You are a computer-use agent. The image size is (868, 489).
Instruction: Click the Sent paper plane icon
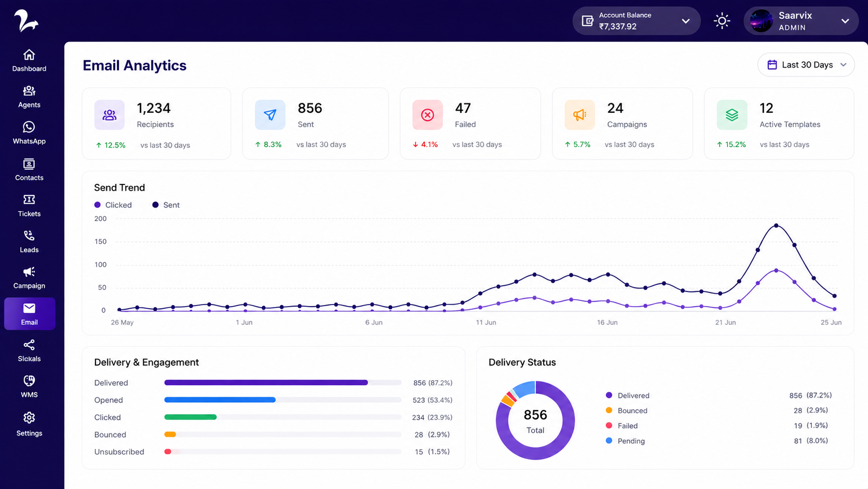(270, 115)
